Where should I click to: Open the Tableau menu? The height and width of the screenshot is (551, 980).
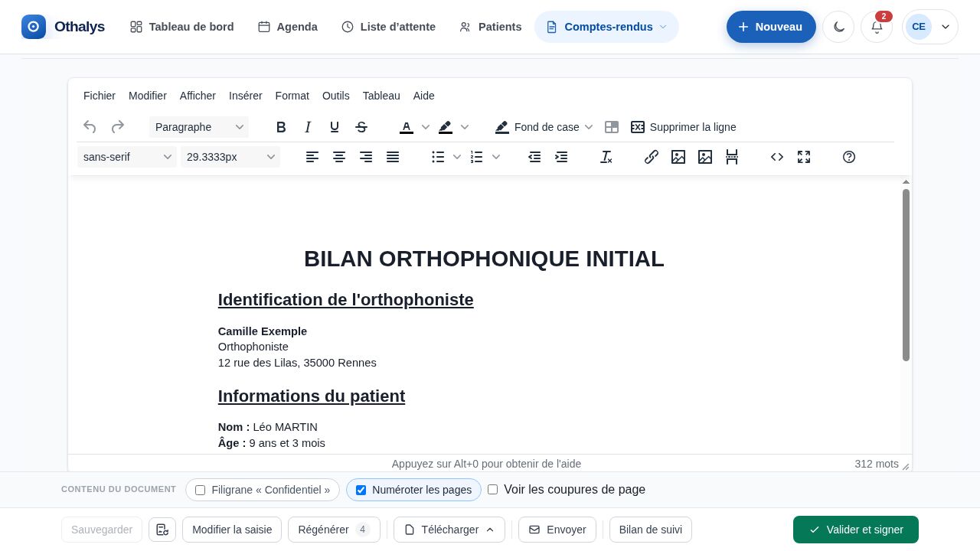click(x=381, y=96)
